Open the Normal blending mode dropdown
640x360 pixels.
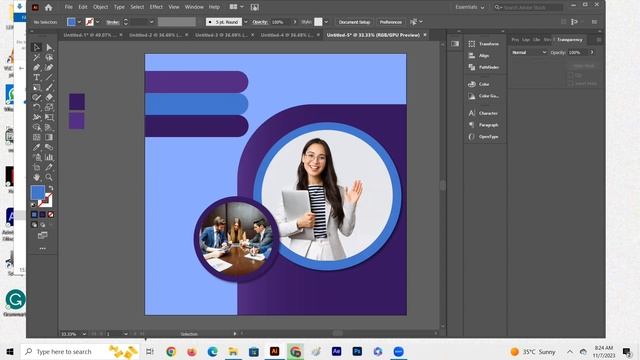point(529,52)
